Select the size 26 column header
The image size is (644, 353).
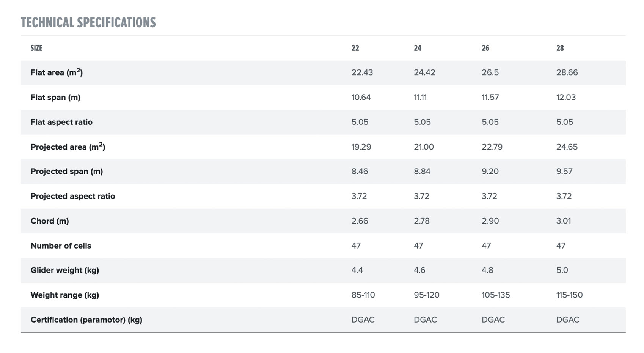click(x=485, y=48)
